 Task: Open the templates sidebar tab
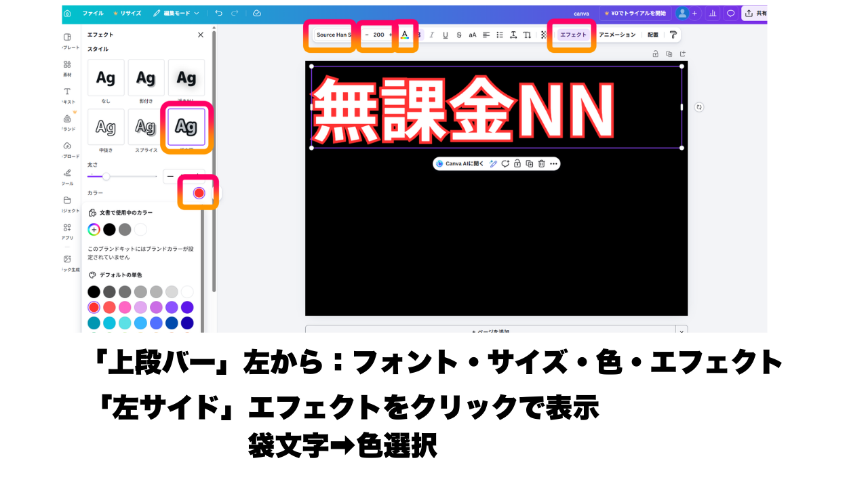(67, 41)
